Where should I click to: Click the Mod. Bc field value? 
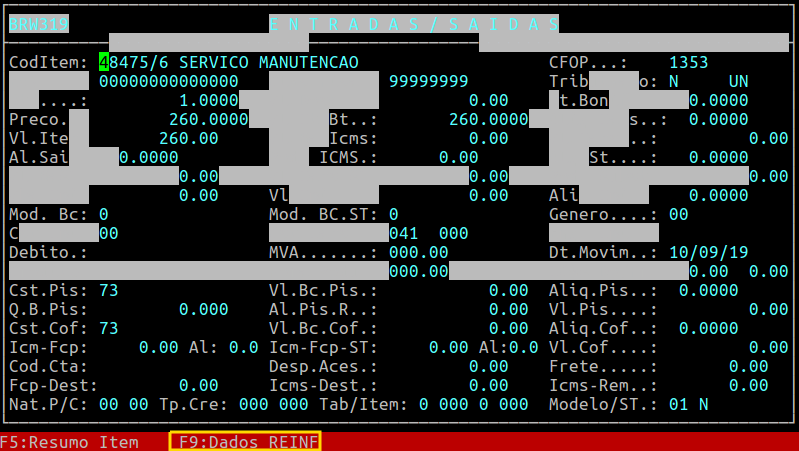[x=104, y=214]
